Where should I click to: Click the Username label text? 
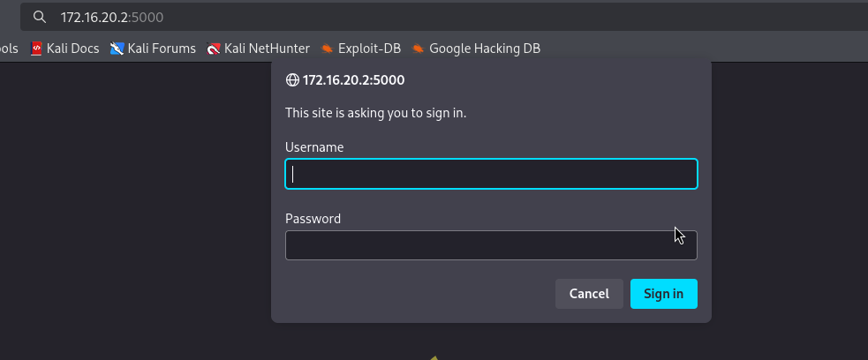pyautogui.click(x=314, y=147)
